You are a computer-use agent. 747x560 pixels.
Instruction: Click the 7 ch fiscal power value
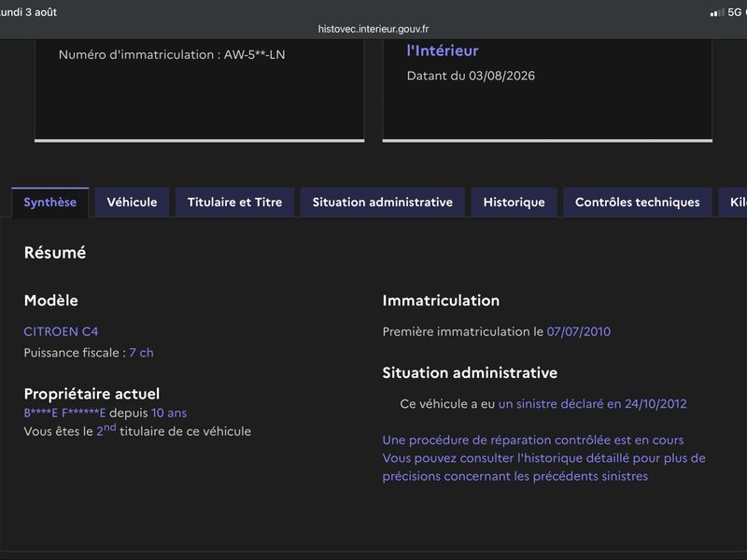tap(142, 353)
